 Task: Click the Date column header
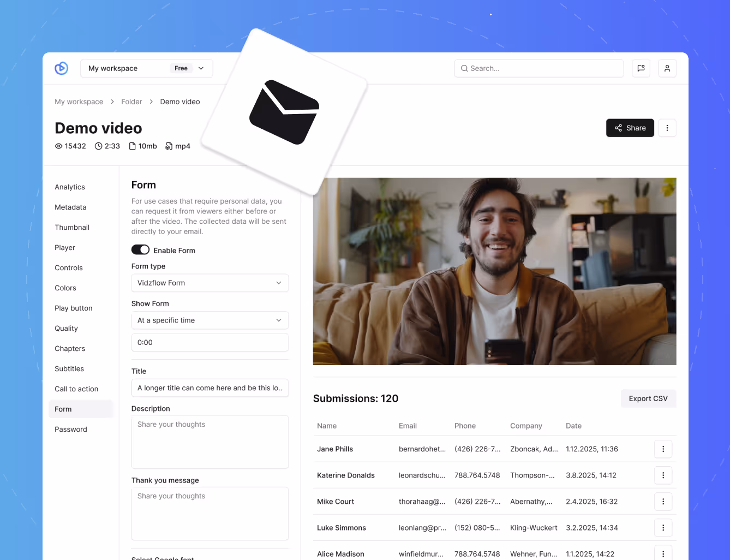pos(573,426)
